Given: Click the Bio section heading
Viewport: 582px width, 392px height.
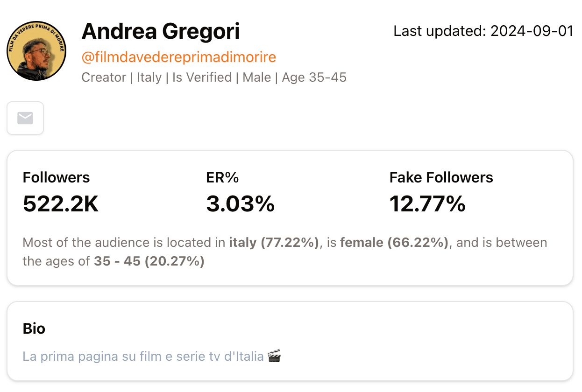Looking at the screenshot, I should pyautogui.click(x=34, y=329).
